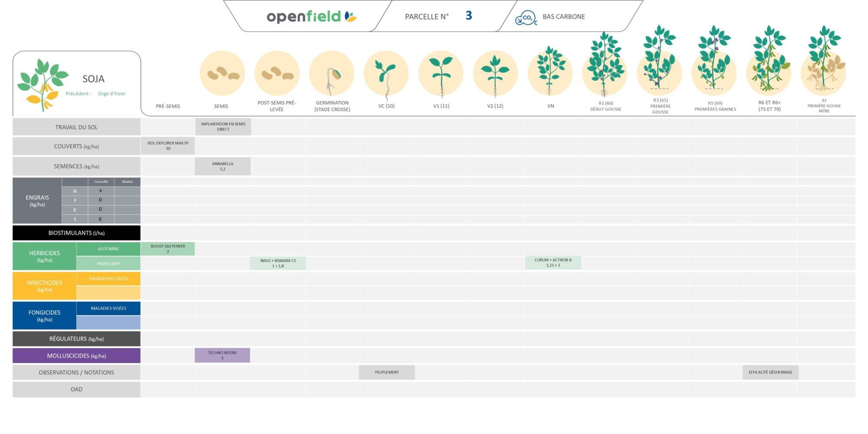Select the R5 premières graines plant icon

714,61
